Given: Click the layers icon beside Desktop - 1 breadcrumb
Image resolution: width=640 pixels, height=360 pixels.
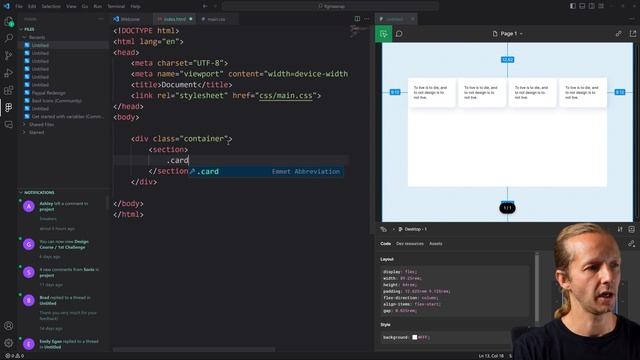Looking at the screenshot, I should click(383, 229).
